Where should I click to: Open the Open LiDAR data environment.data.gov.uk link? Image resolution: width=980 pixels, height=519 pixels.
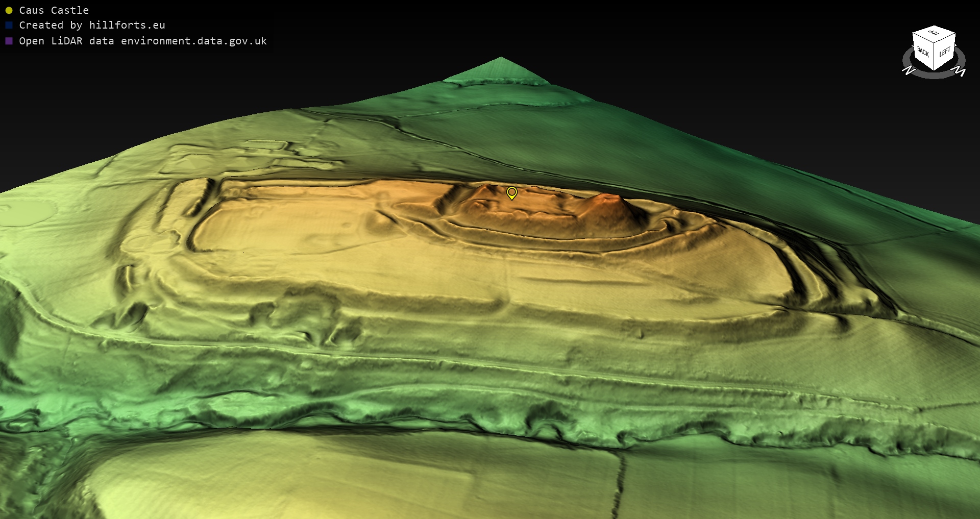pos(143,41)
